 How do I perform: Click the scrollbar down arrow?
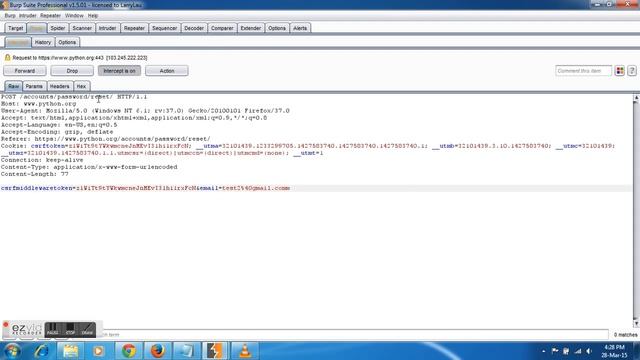coord(636,324)
